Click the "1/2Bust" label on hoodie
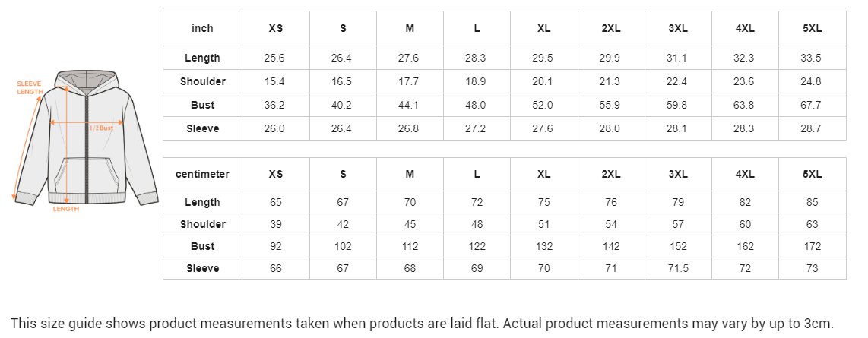 [x=101, y=128]
